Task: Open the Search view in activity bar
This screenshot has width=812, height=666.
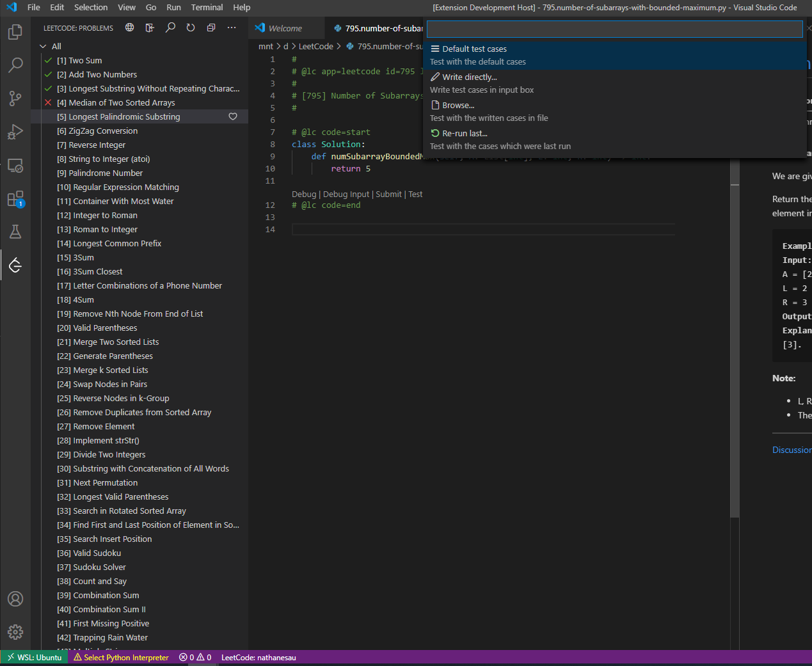Action: coord(15,65)
